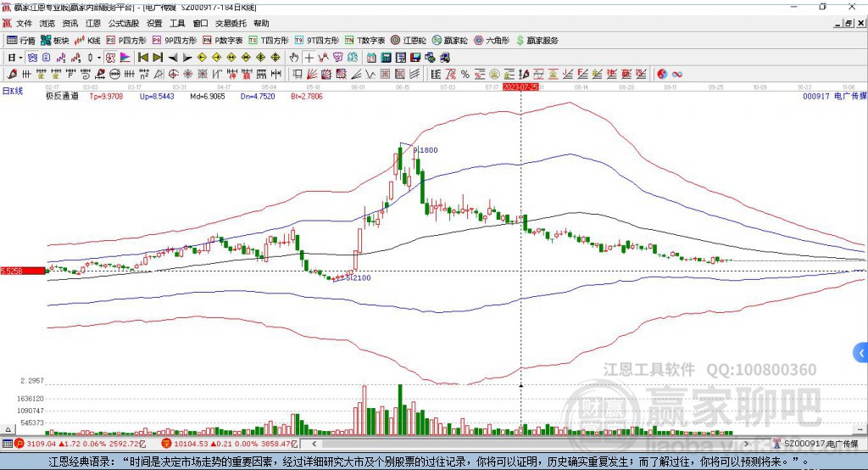868x470 pixels.
Task: Open the 赢家轮 wheel tool
Action: pyautogui.click(x=450, y=41)
